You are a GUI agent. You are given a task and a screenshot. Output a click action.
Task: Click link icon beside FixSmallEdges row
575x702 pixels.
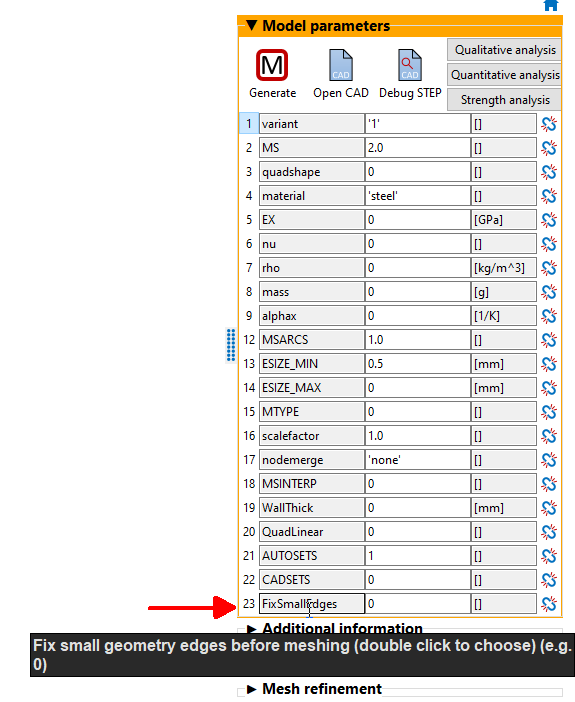(549, 604)
